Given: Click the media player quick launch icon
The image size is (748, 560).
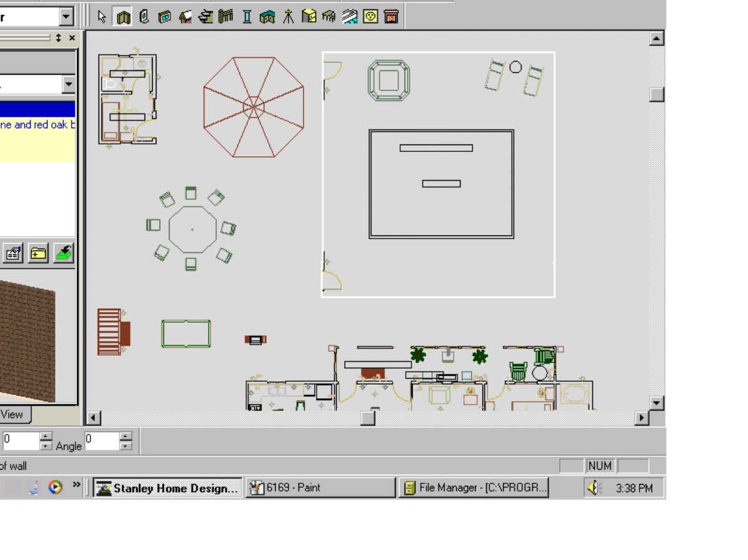Looking at the screenshot, I should tap(55, 487).
